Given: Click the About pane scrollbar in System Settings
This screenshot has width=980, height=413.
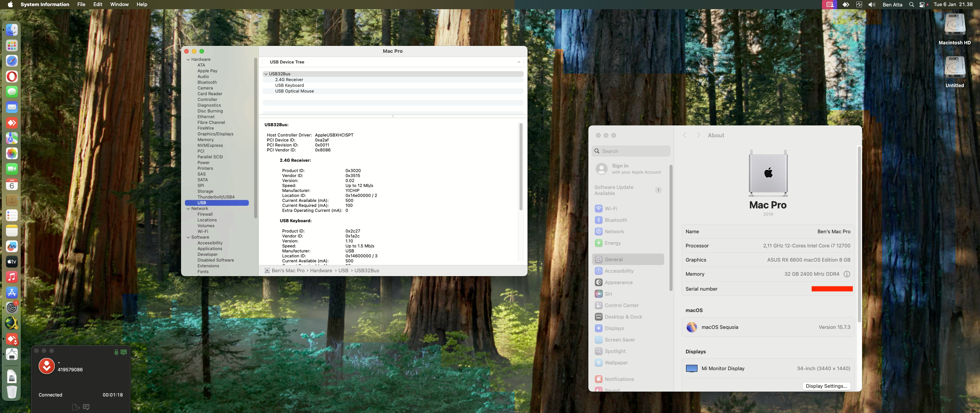Looking at the screenshot, I should click(x=859, y=234).
